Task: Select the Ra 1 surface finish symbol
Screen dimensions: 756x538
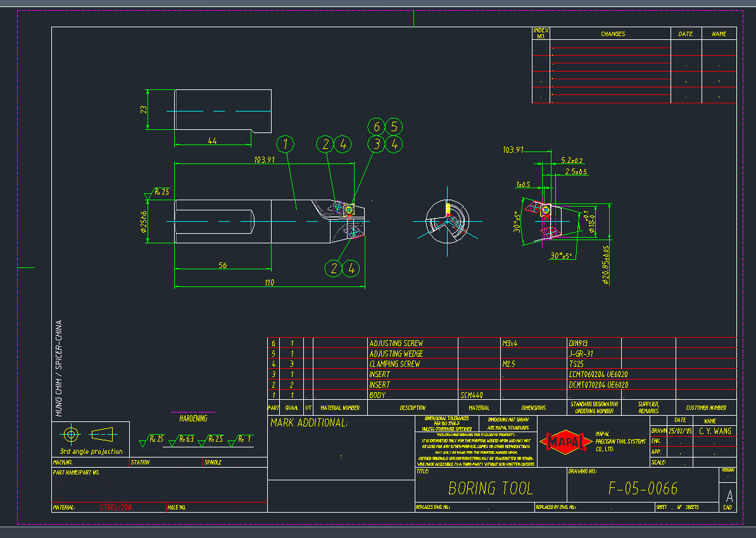Action: tap(241, 439)
